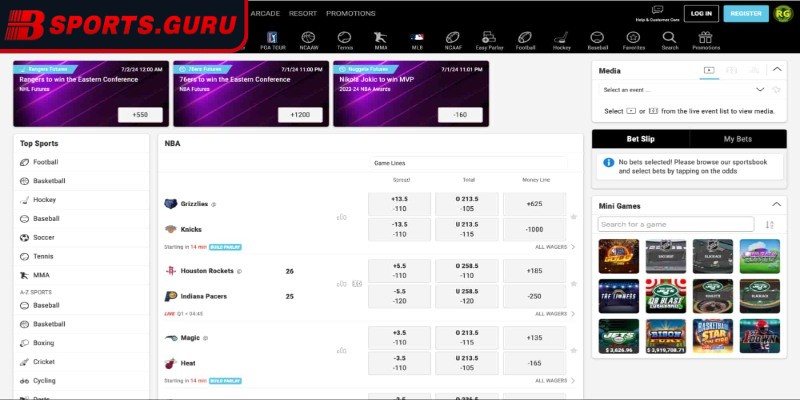Open Basketball Star on Fire mini game

pos(712,336)
